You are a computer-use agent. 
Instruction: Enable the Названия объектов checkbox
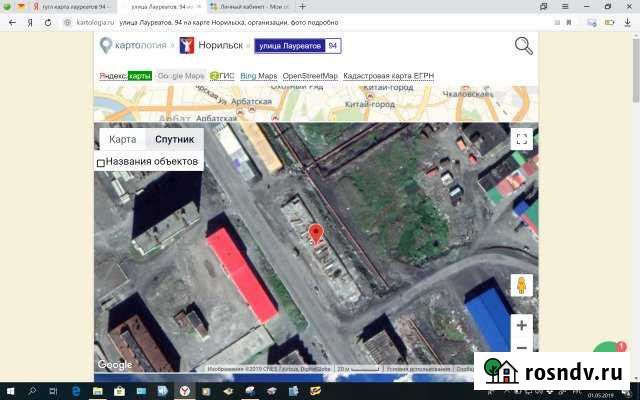coord(101,163)
